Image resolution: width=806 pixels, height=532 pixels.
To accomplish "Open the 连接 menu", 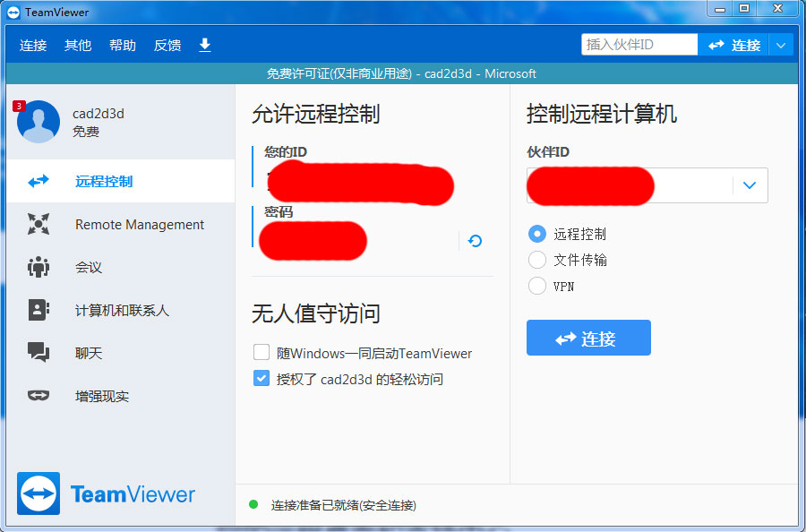I will [x=33, y=46].
